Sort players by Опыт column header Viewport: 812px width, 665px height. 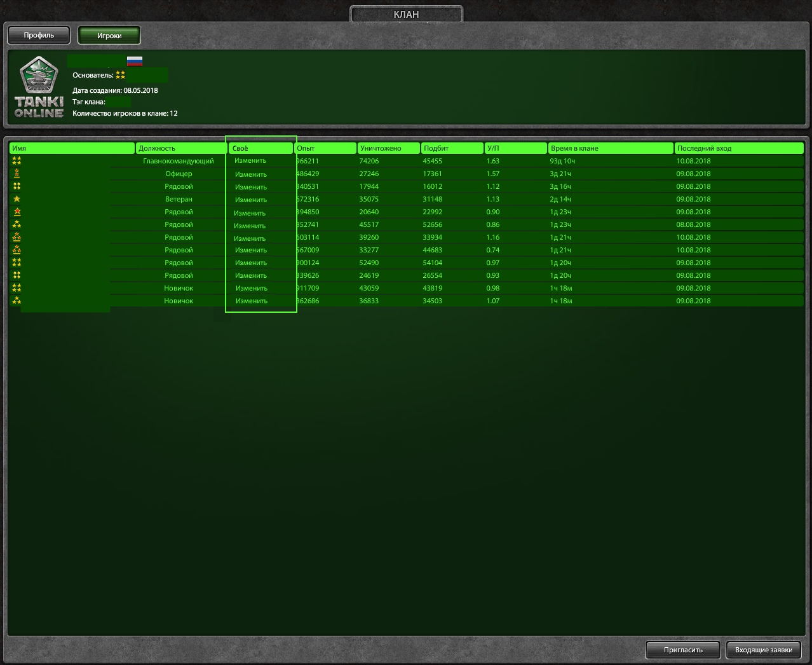(x=325, y=148)
